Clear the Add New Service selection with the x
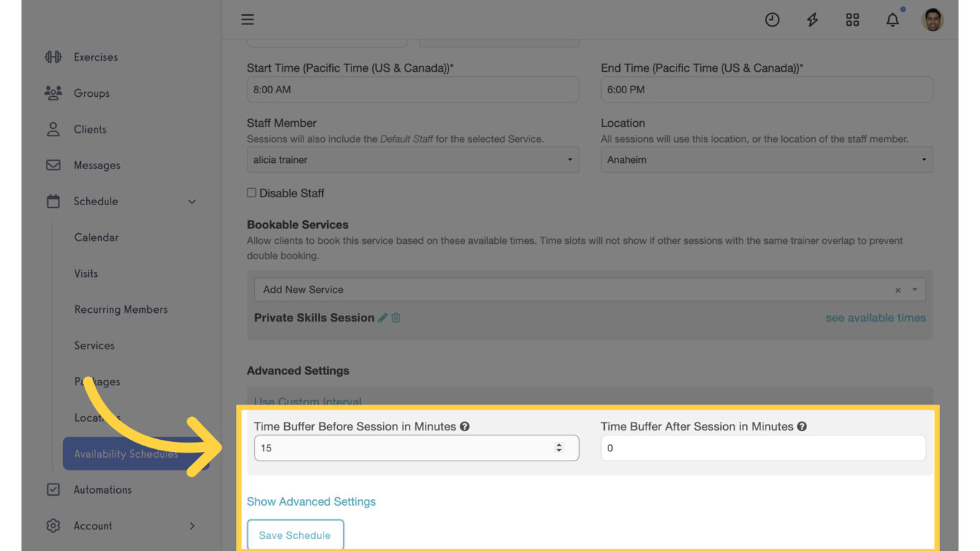This screenshot has width=980, height=551. coord(897,289)
